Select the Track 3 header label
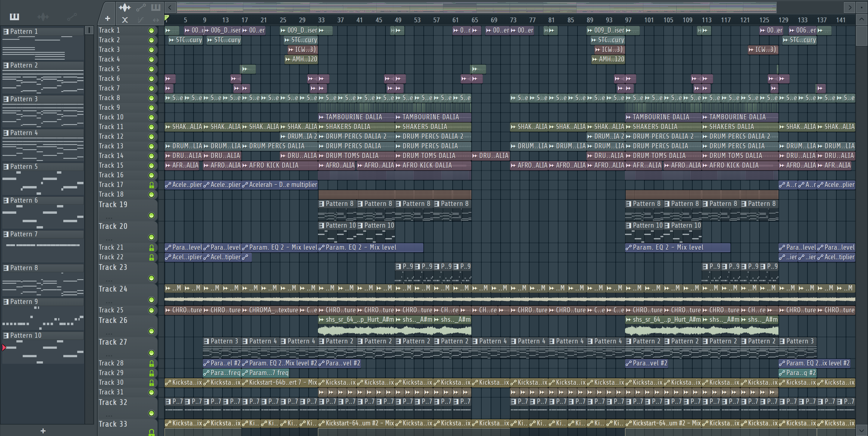This screenshot has height=436, width=868. point(109,49)
